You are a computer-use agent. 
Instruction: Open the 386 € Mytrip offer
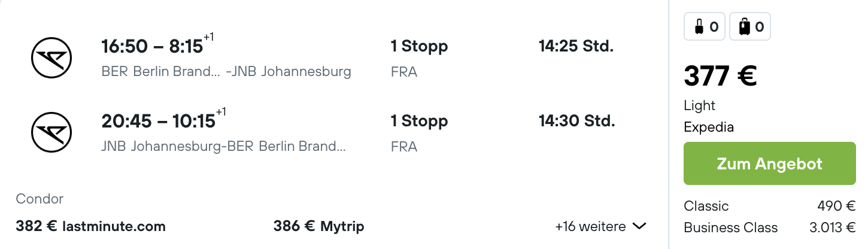point(318,227)
